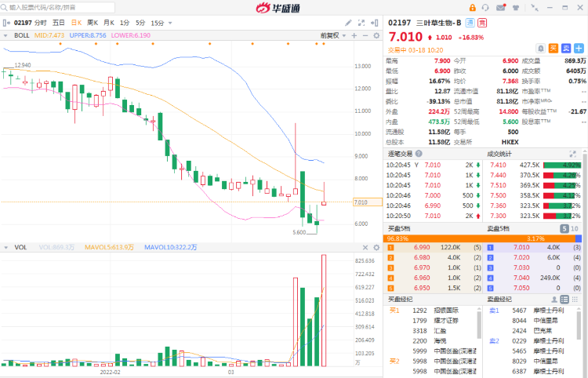The width and height of the screenshot is (588, 378).
Task: Select 5-level order book depth
Action: point(564,228)
